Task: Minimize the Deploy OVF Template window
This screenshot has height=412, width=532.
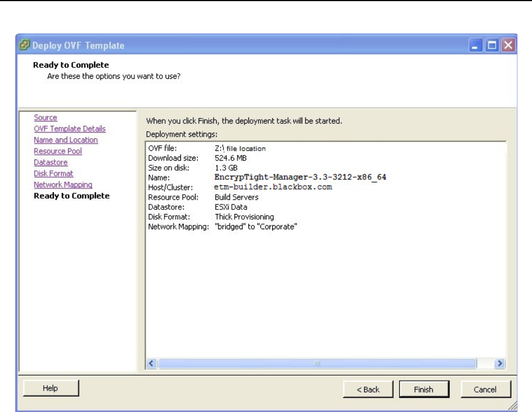Action: coord(476,45)
